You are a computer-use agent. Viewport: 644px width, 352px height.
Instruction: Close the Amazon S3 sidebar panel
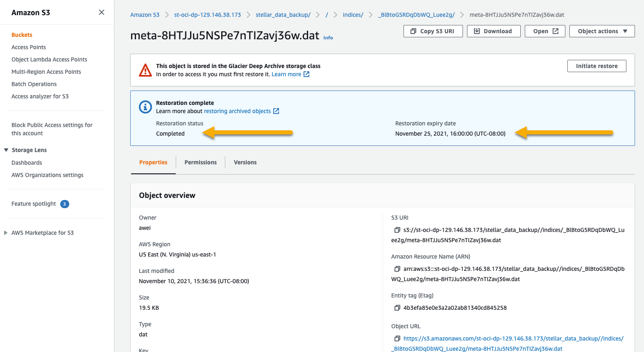click(x=102, y=12)
